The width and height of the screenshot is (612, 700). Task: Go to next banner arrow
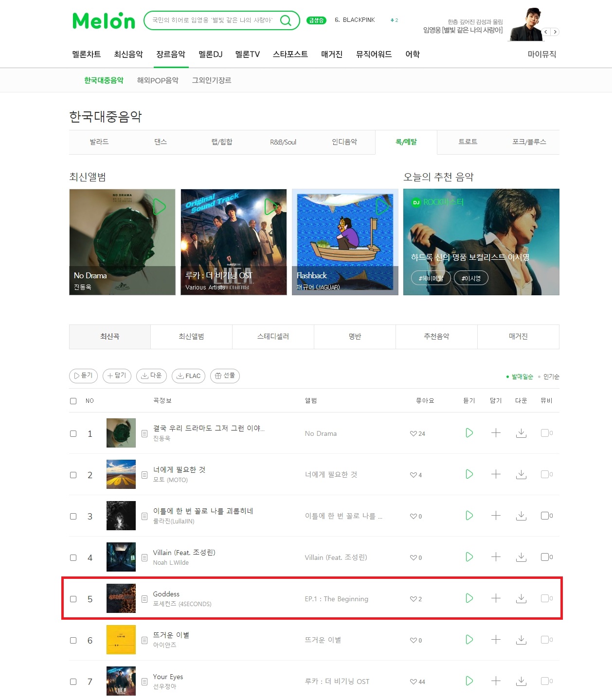coord(555,32)
